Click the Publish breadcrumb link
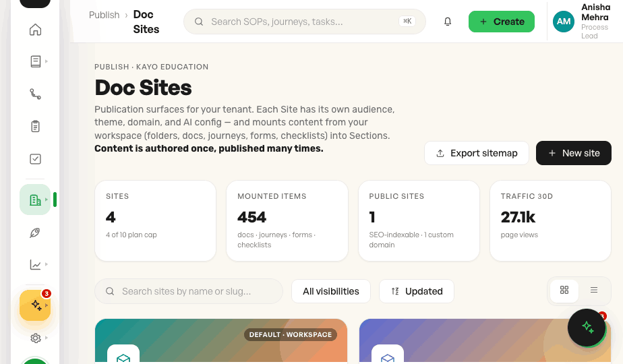 104,15
